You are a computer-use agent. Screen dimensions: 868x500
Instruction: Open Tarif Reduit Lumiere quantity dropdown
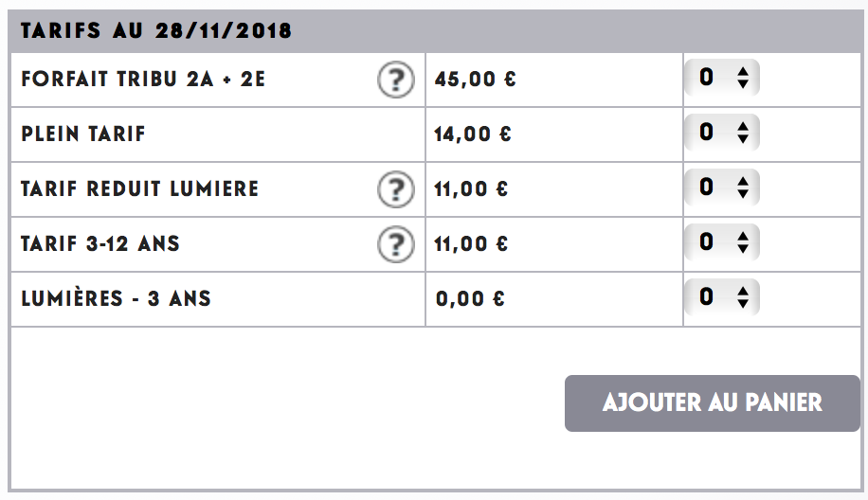[722, 187]
